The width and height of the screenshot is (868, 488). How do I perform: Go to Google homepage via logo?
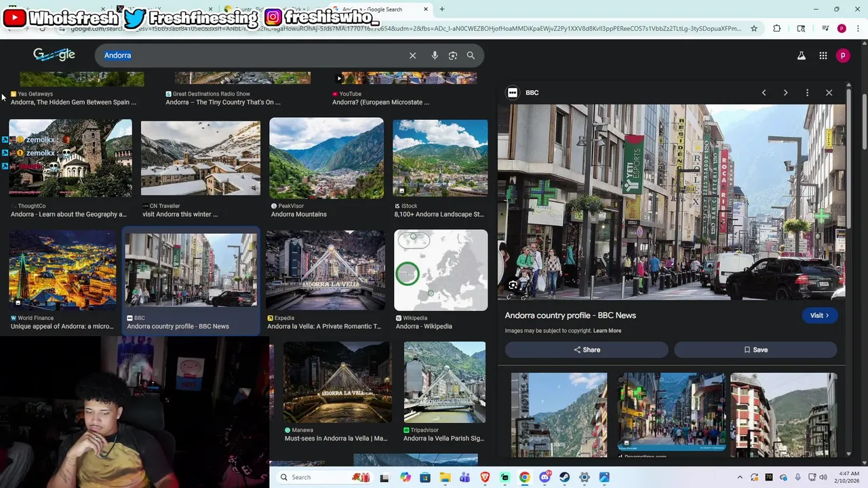click(54, 55)
